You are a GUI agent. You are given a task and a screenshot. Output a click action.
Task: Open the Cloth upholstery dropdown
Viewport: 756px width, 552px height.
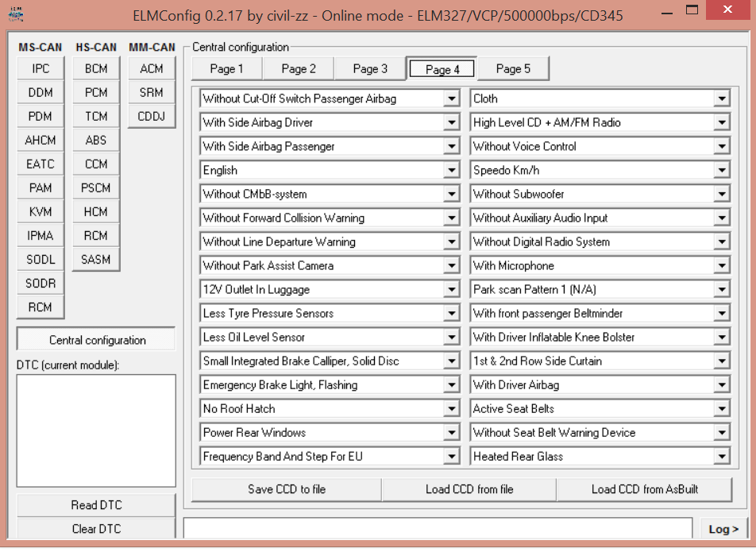point(721,99)
